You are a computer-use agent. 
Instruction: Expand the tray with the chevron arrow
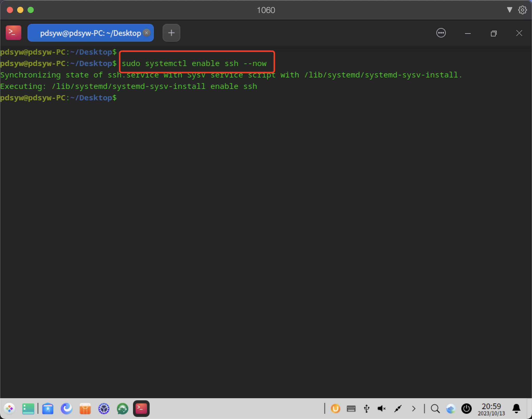[x=414, y=409]
